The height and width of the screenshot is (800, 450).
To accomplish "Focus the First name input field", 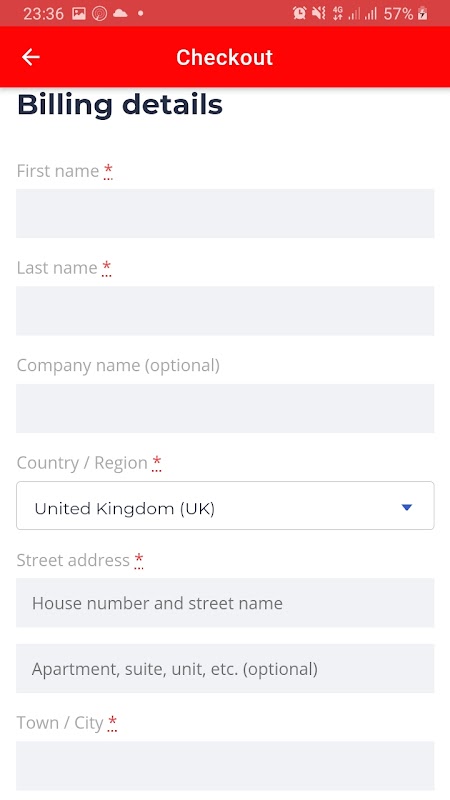I will 225,213.
